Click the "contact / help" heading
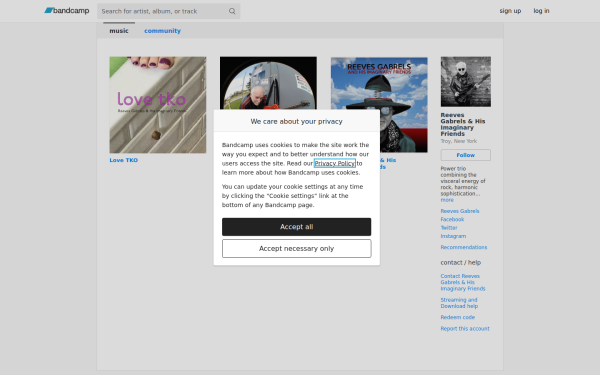 click(460, 262)
